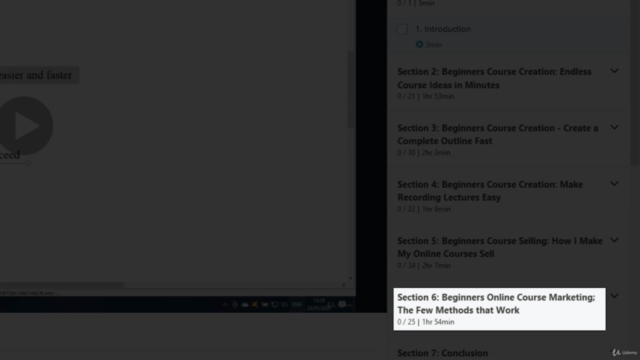
Task: Click the 'easier and faster' slide text
Action: pos(36,75)
